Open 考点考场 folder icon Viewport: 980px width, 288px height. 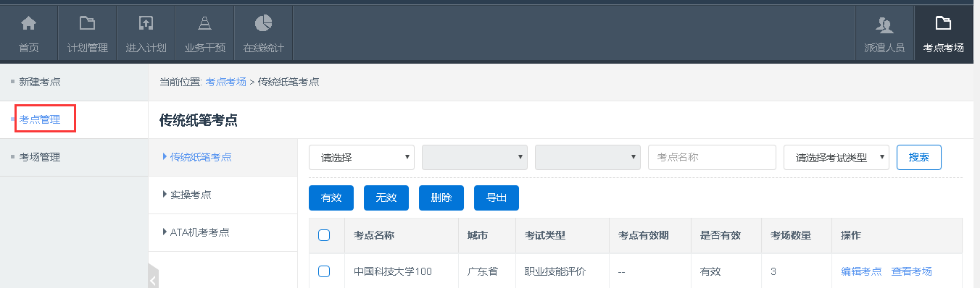(x=943, y=24)
